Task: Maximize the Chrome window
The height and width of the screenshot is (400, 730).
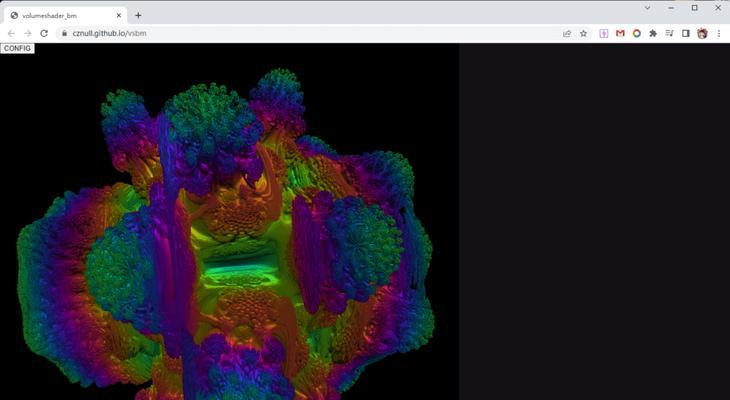Action: coord(695,8)
